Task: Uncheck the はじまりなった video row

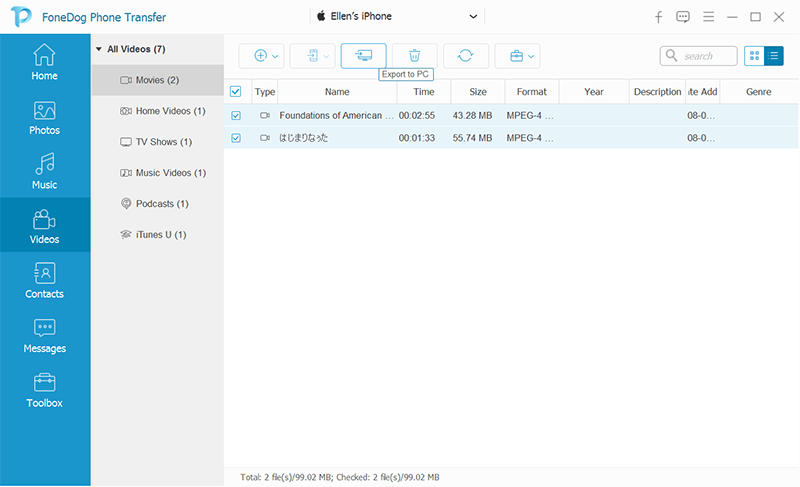Action: [236, 138]
